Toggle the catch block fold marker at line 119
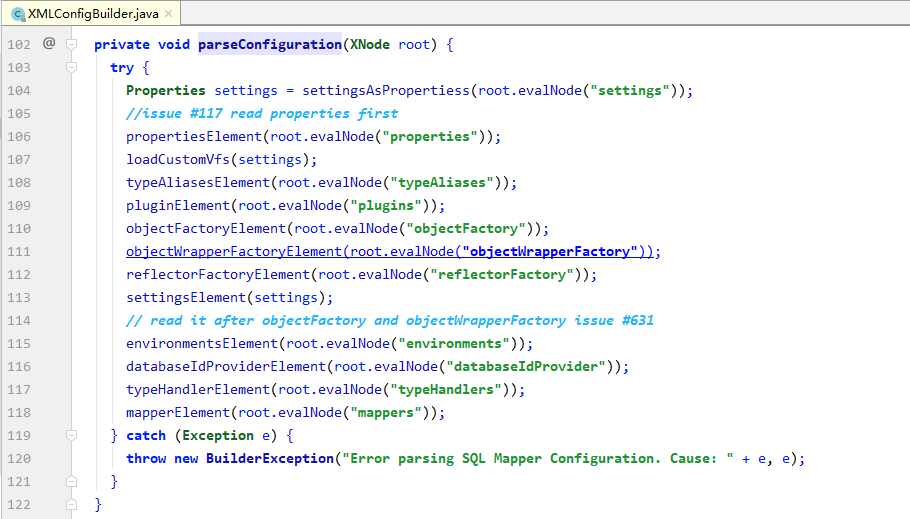The image size is (910, 519). pos(71,435)
